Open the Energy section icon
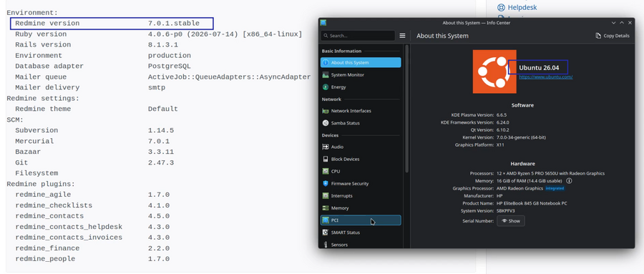 pyautogui.click(x=326, y=87)
